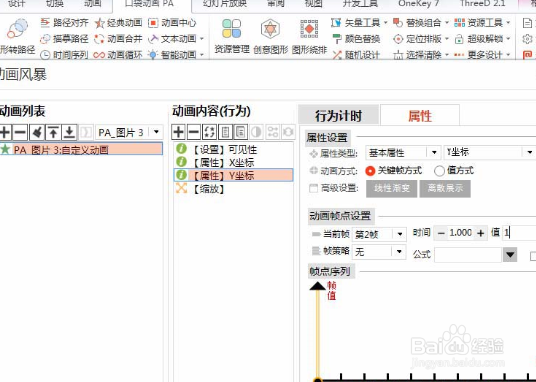This screenshot has height=382, width=536.
Task: Open the 口袋动画 PA ribbon tab
Action: pyautogui.click(x=149, y=4)
